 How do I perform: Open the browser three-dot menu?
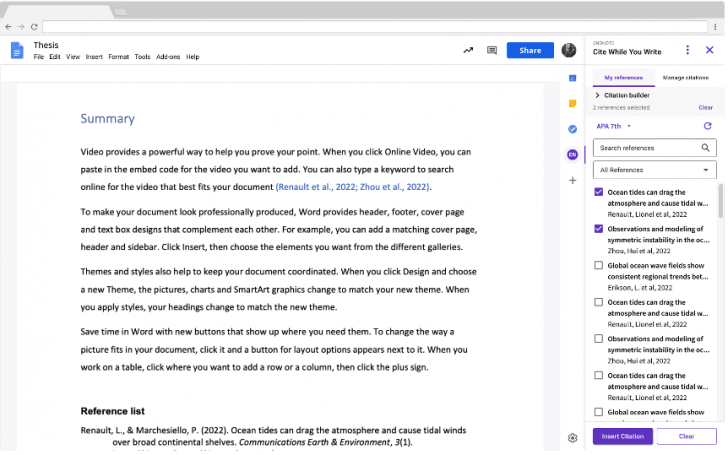click(715, 27)
